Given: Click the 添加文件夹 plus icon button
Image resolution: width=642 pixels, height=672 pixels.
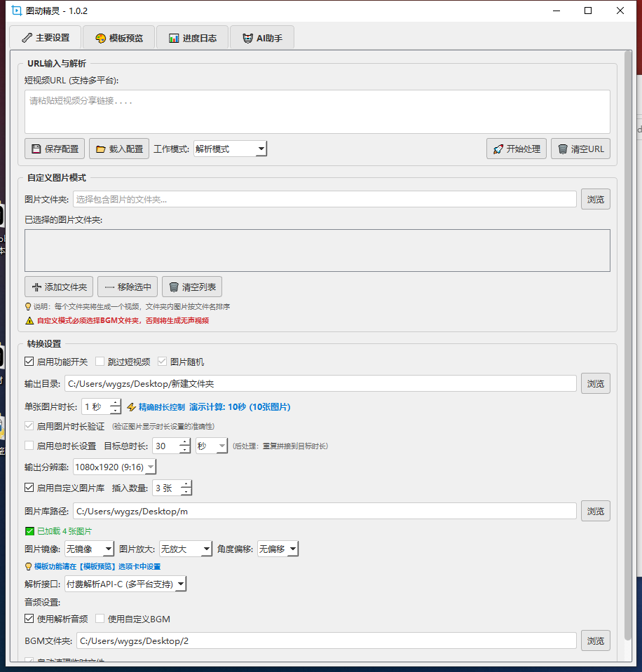Looking at the screenshot, I should pyautogui.click(x=59, y=287).
